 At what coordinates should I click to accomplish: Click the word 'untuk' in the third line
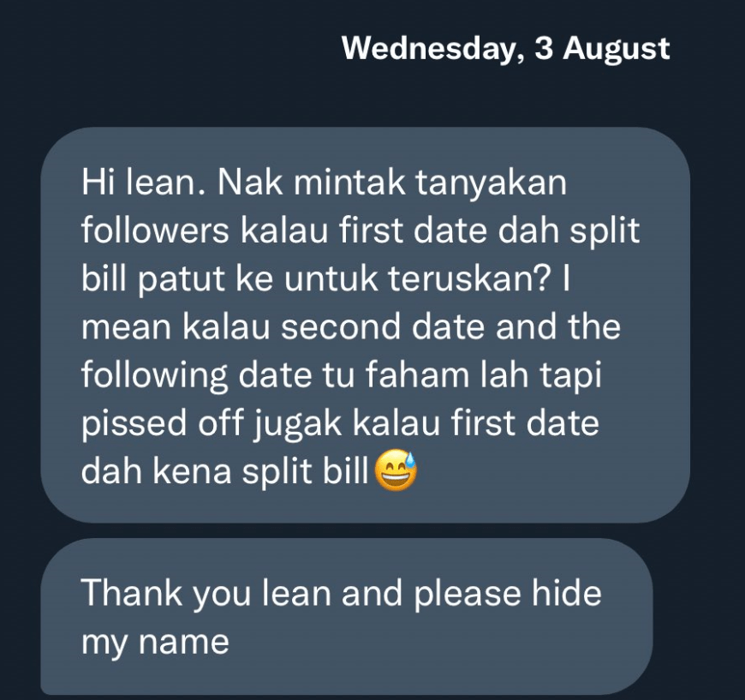pos(331,278)
